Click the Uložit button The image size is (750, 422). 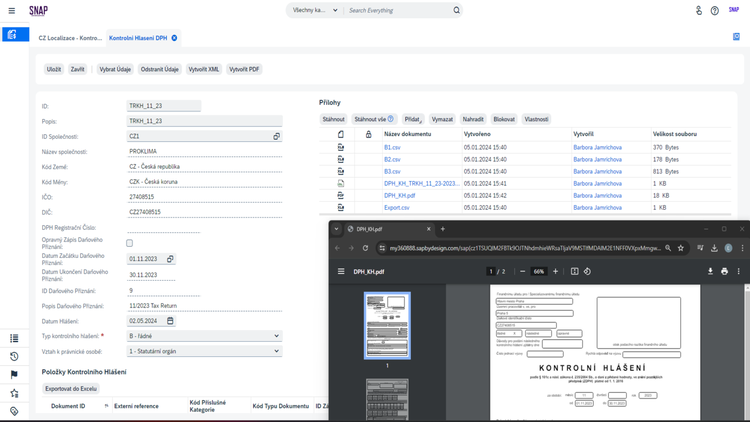(54, 69)
